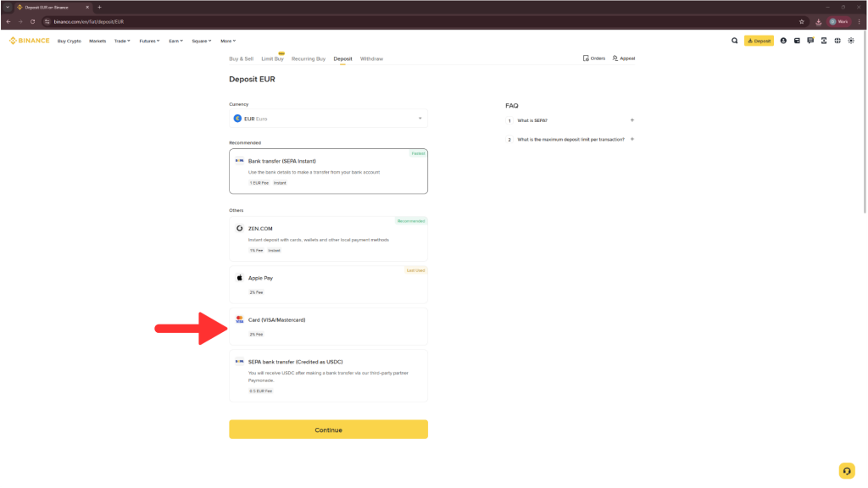Image resolution: width=868 pixels, height=488 pixels.
Task: Open Chrome downloads icon
Action: point(818,21)
